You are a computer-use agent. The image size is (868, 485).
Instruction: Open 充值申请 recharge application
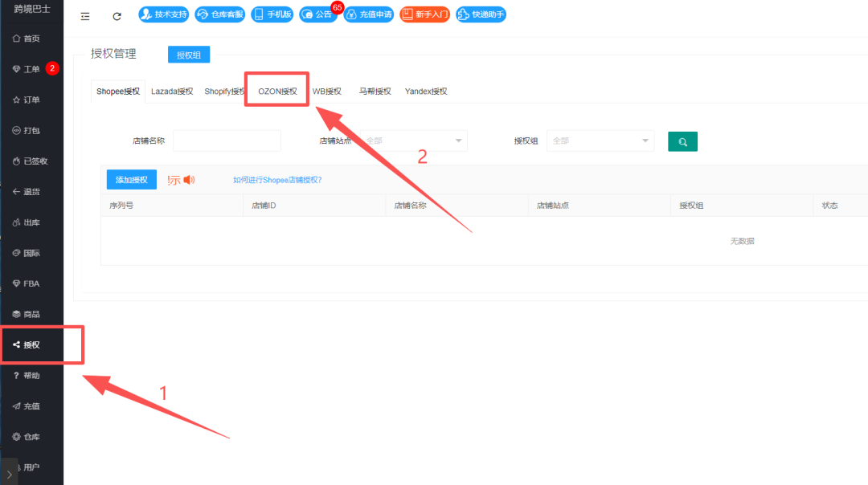click(369, 14)
